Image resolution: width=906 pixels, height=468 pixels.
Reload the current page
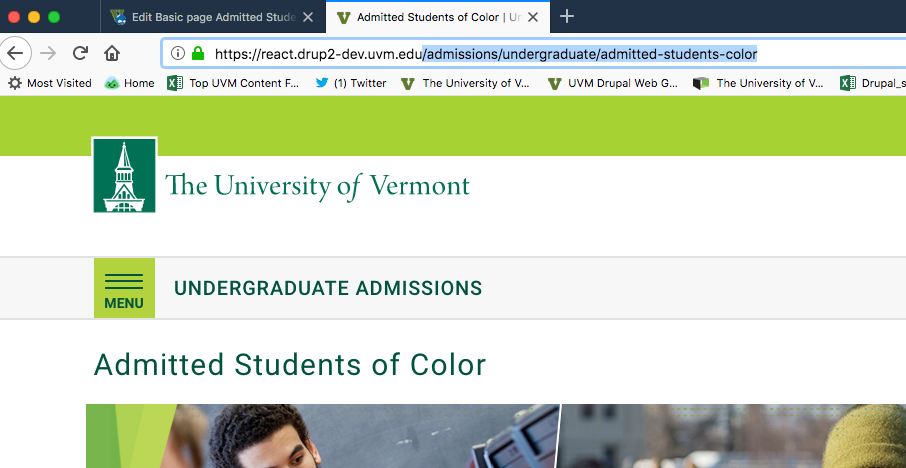(x=80, y=54)
